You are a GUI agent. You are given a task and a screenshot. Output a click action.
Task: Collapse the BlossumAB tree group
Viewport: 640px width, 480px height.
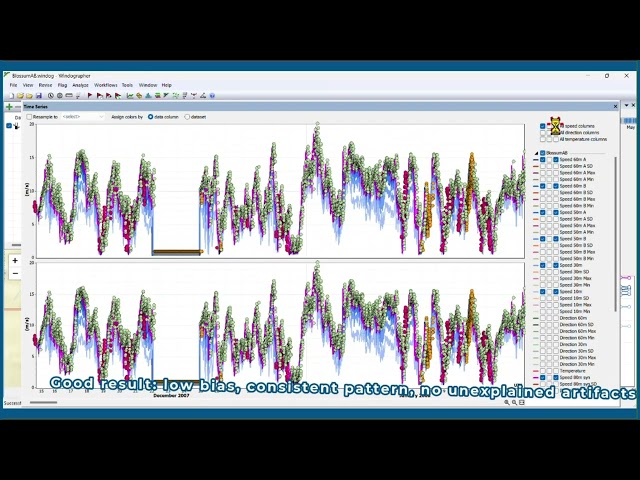tap(536, 153)
